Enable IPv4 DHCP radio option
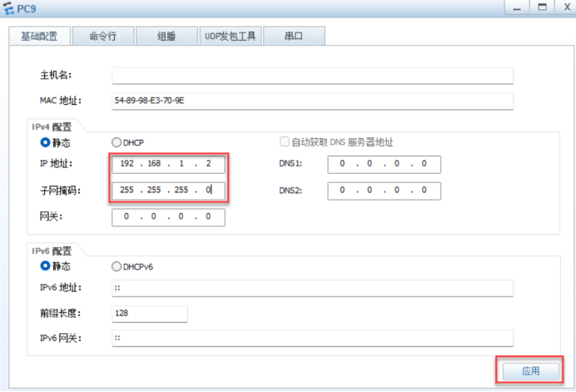Image resolution: width=576 pixels, height=392 pixels. point(116,142)
